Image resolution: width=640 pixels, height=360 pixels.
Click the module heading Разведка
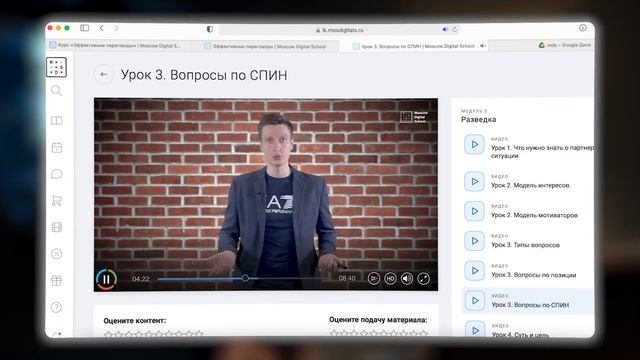tap(478, 120)
